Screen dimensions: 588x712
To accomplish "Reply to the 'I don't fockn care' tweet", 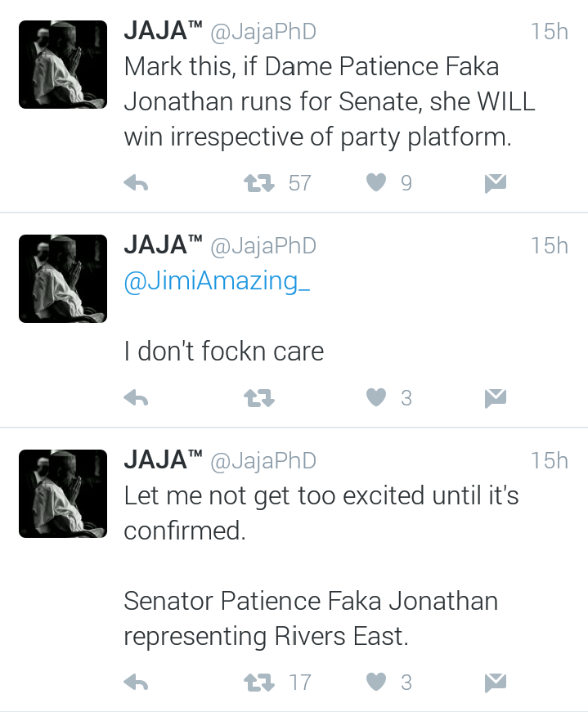I will tap(137, 398).
